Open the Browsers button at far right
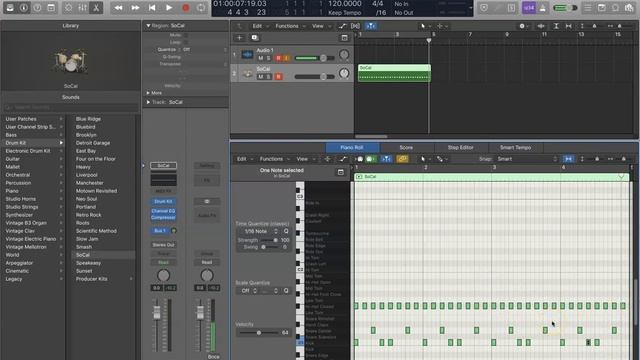The height and width of the screenshot is (360, 640). [629, 8]
